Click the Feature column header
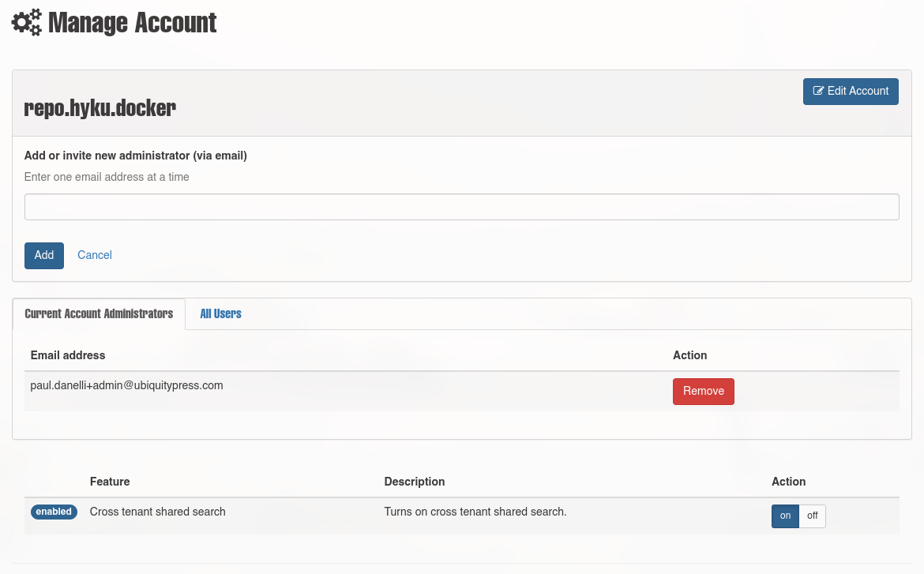Viewport: 924px width, 574px height. point(110,482)
